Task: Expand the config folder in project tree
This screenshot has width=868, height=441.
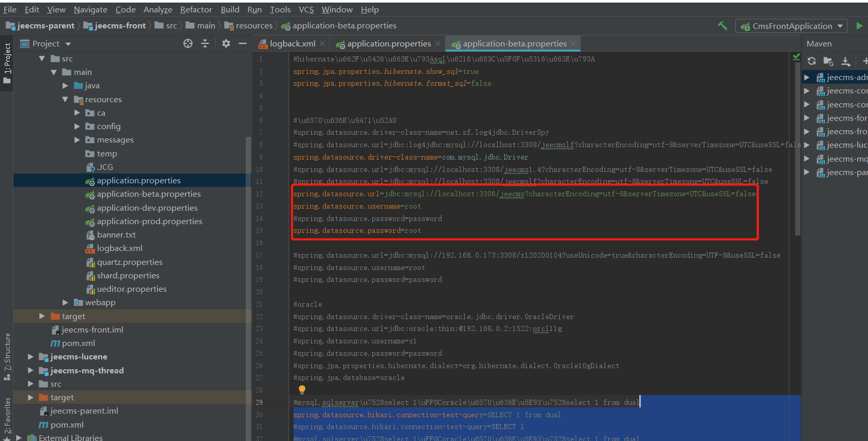Action: coord(77,127)
